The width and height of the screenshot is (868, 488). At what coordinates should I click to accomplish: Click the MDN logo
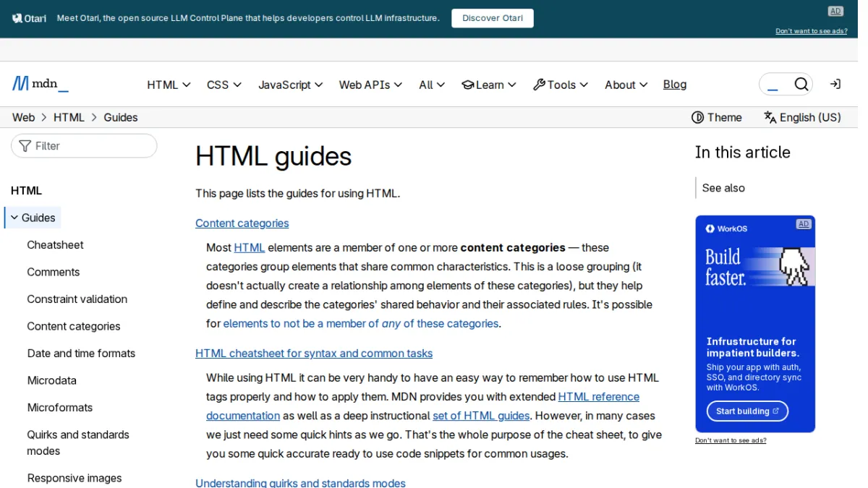point(41,84)
